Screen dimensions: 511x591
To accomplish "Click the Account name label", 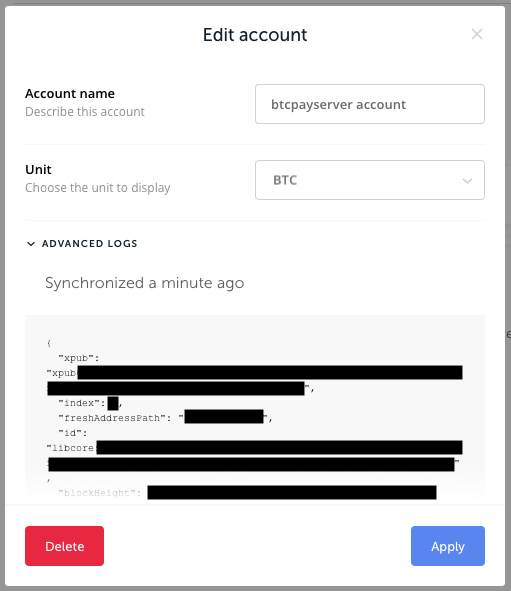I will (70, 93).
